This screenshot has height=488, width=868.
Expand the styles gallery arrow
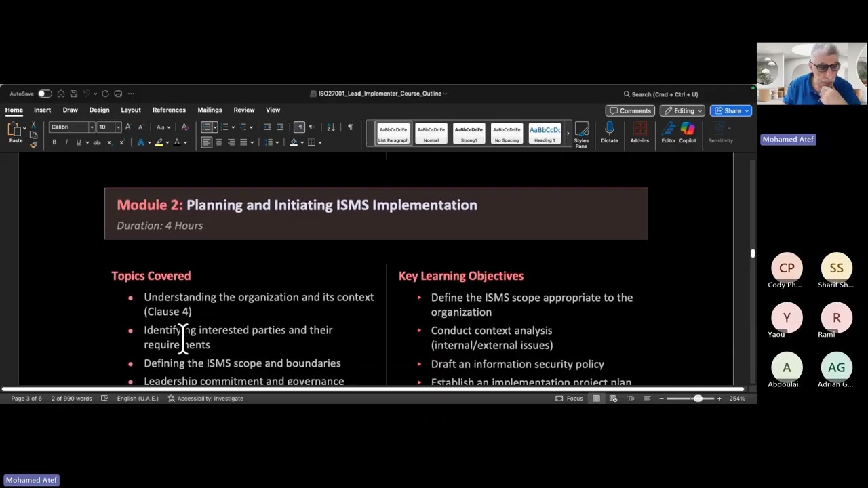(x=568, y=134)
